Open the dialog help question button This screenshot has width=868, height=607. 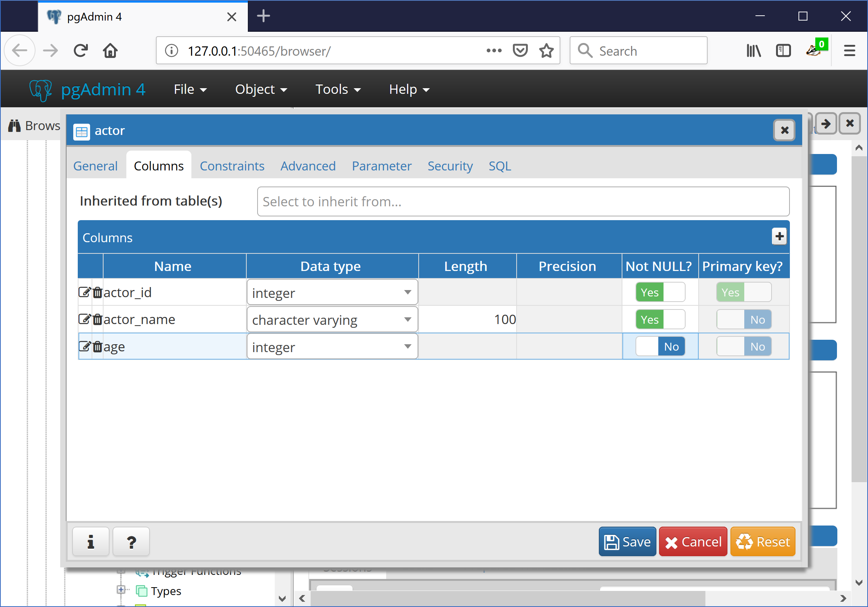(131, 542)
